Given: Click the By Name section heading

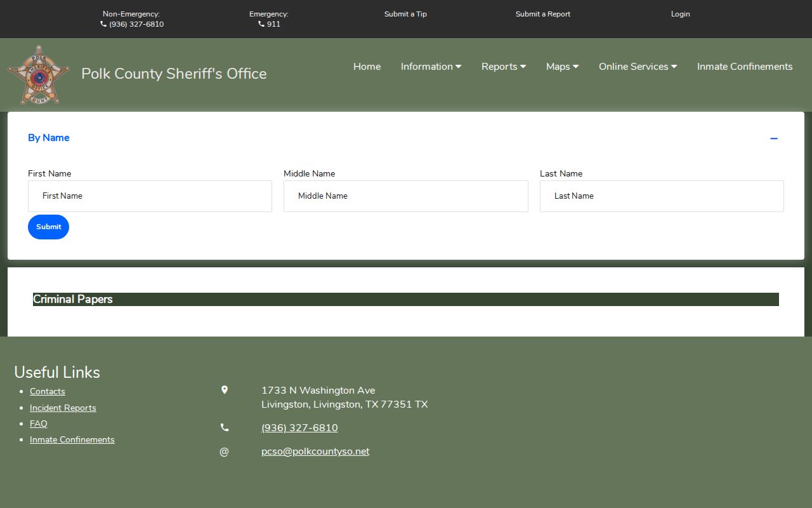Looking at the screenshot, I should (49, 138).
